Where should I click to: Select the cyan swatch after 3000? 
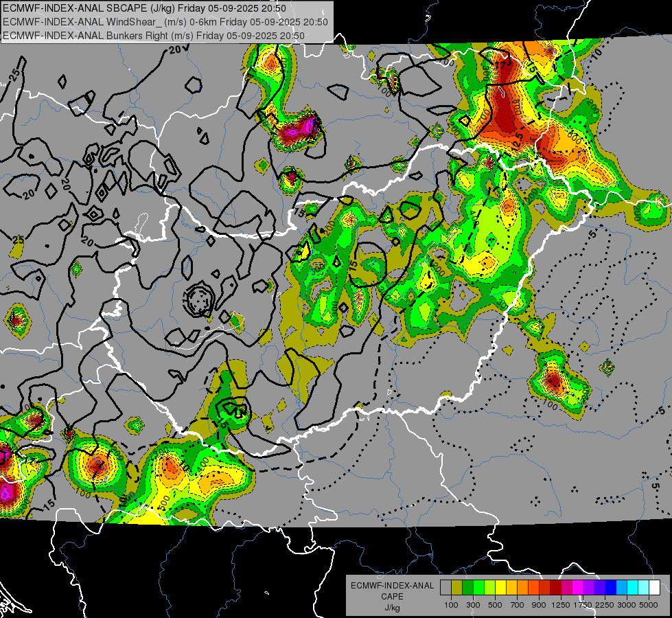633,588
